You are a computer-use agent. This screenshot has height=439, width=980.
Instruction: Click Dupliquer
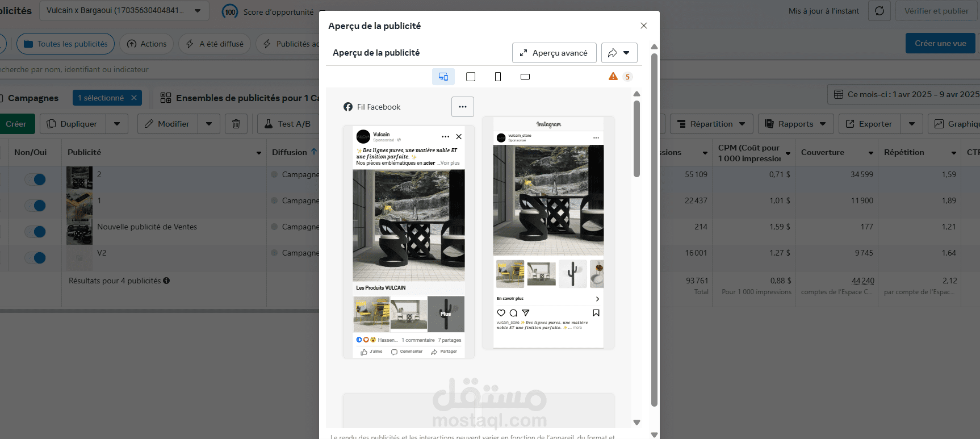[x=73, y=124]
